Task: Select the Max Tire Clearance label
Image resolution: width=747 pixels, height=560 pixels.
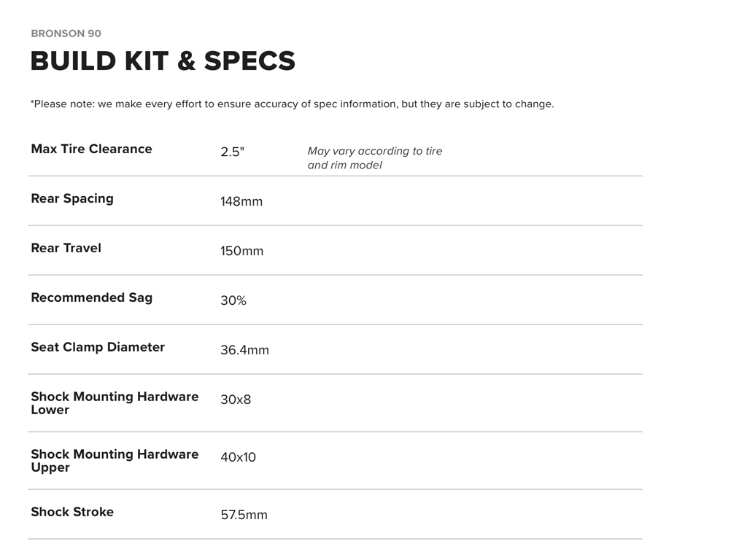Action: pos(91,149)
